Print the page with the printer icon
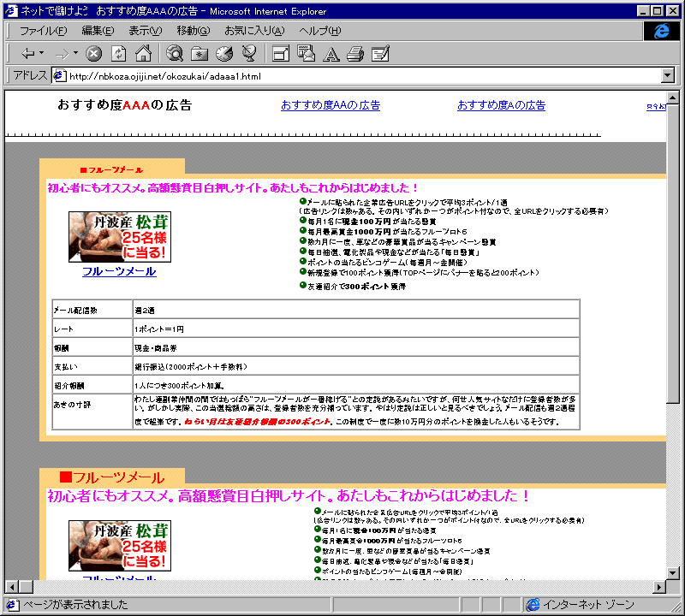Screen dimensions: 685x616 click(355, 54)
